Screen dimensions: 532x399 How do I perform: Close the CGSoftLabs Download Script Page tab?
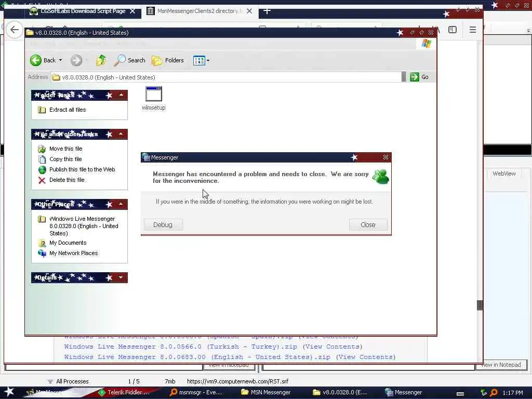(x=132, y=11)
